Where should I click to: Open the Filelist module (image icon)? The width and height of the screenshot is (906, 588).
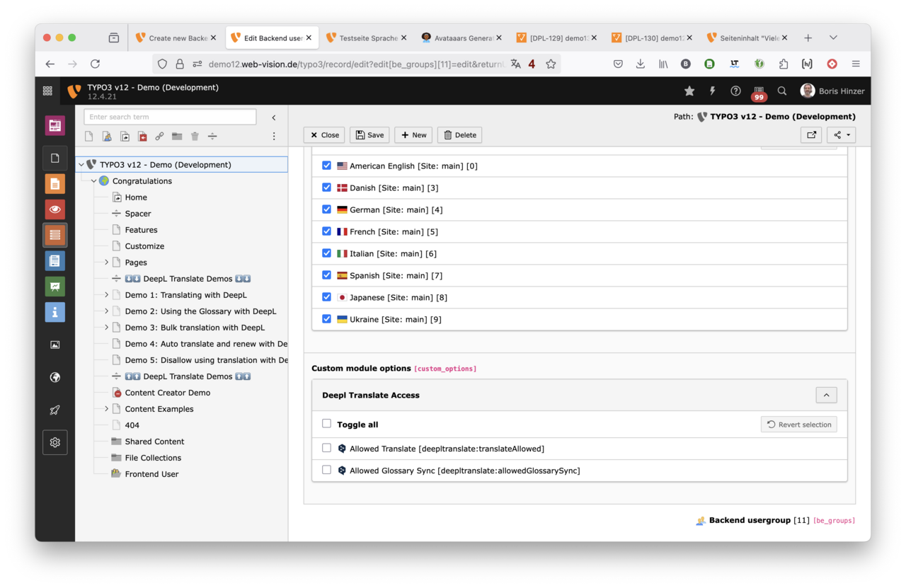coord(55,345)
